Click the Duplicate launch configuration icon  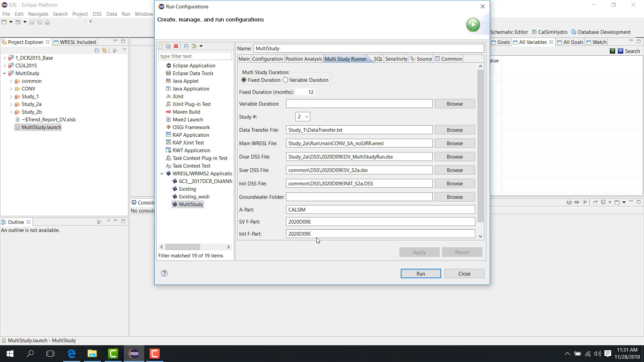coord(168,46)
